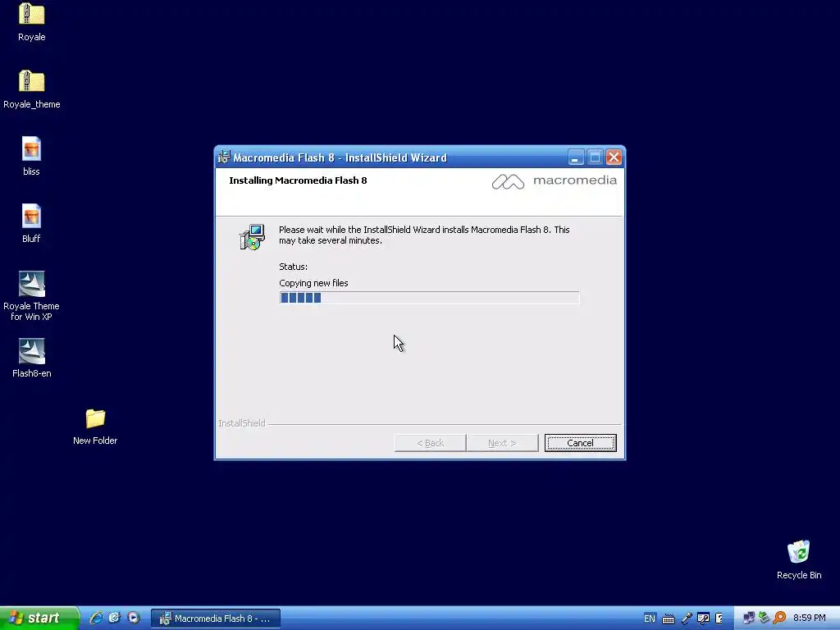Click the 'Please wait while' description text
Screen dimensions: 840x630
424,235
